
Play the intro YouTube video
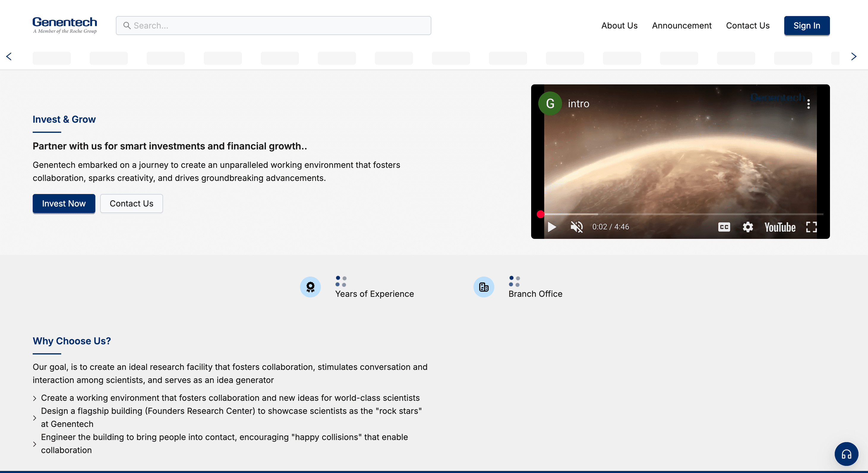pyautogui.click(x=552, y=227)
